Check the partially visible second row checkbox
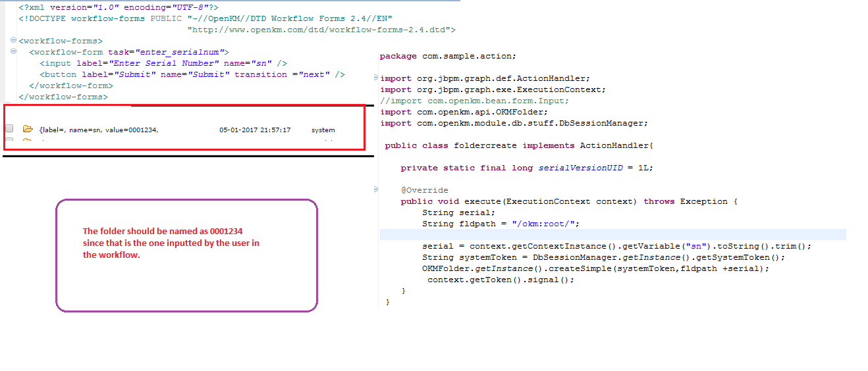 coord(9,141)
